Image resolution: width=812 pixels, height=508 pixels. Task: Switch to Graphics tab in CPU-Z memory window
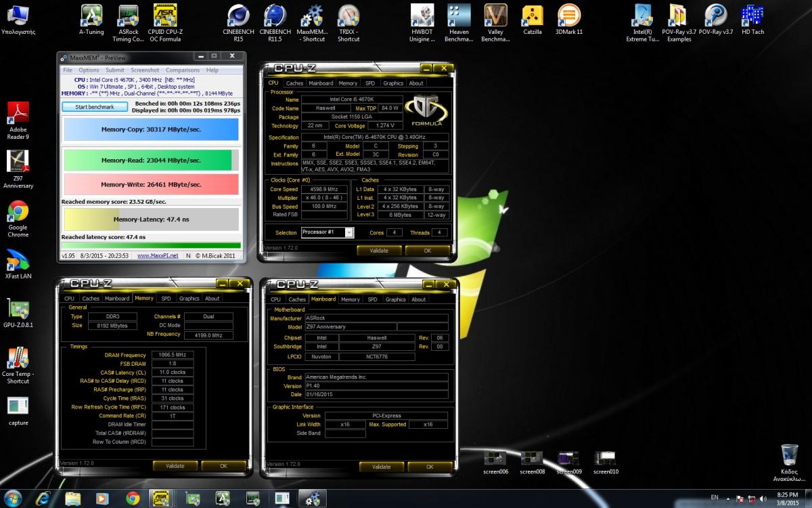tap(189, 298)
